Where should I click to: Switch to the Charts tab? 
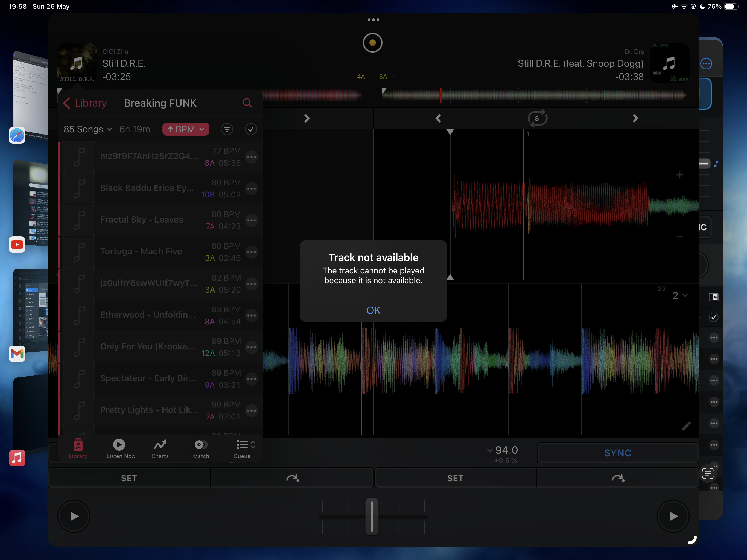click(160, 449)
